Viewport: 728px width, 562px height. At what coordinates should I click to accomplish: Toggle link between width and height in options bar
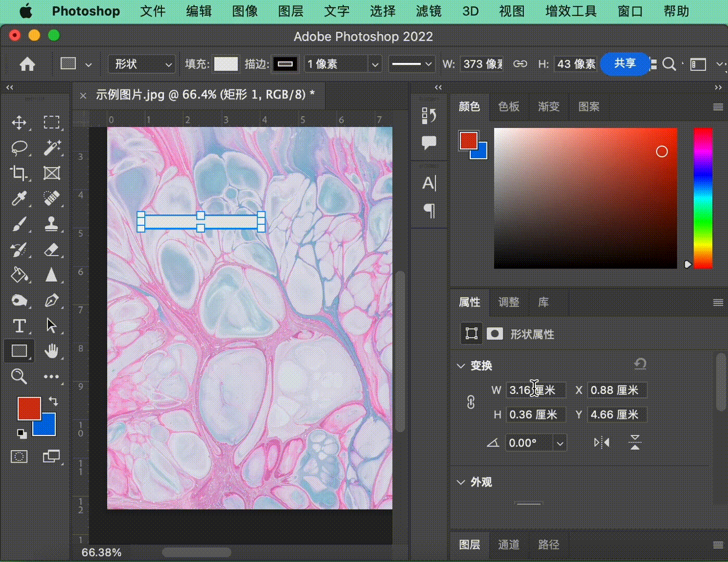[x=520, y=64]
